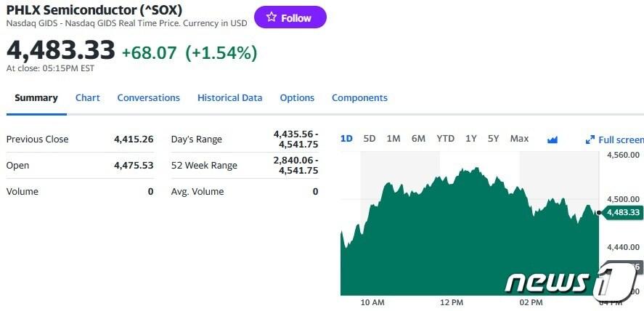
Task: Go to the Historical Data tab
Action: pyautogui.click(x=229, y=98)
